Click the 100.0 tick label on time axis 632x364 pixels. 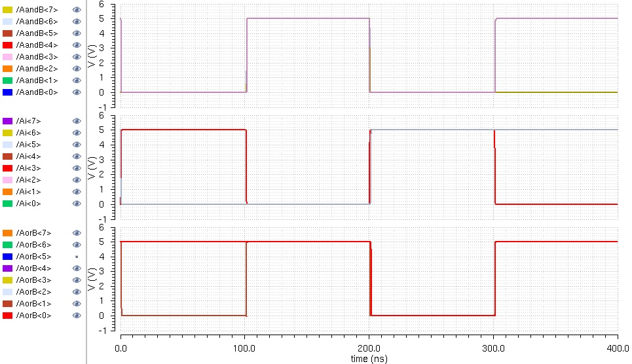(244, 349)
